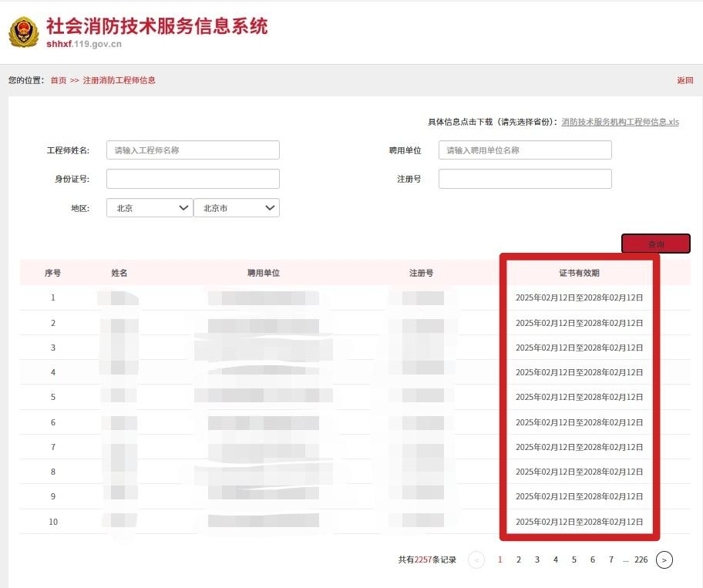Click the 注册号 column header
703x588 pixels.
tap(421, 273)
